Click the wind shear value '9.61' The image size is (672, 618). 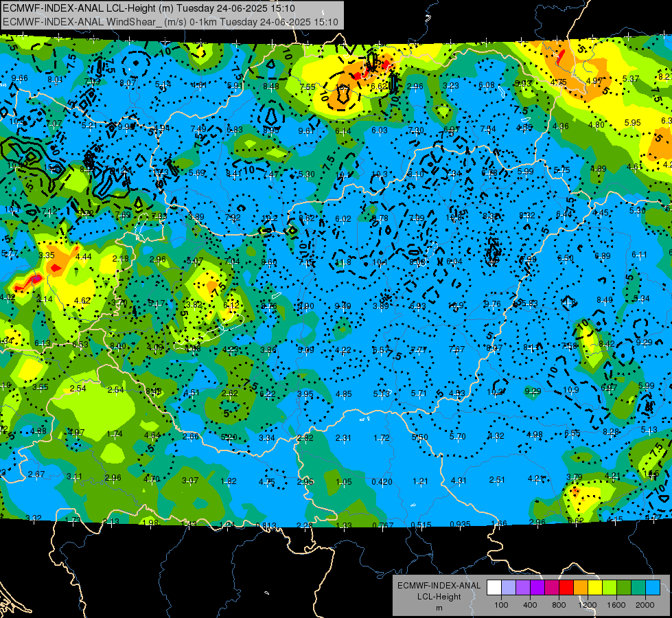click(306, 130)
